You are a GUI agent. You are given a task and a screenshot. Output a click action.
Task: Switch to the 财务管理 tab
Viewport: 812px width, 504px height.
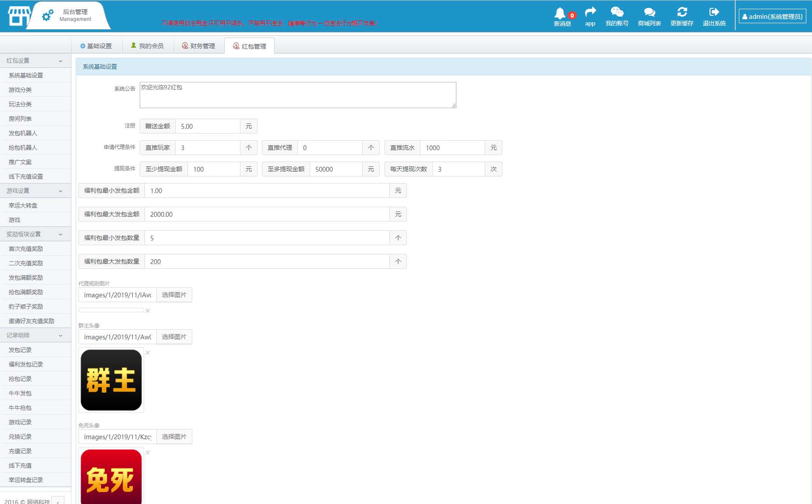point(198,46)
